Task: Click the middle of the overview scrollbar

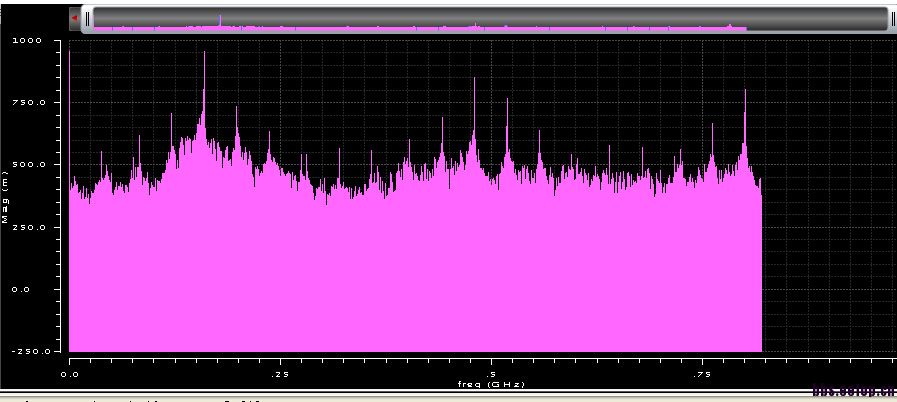Action: pyautogui.click(x=488, y=18)
